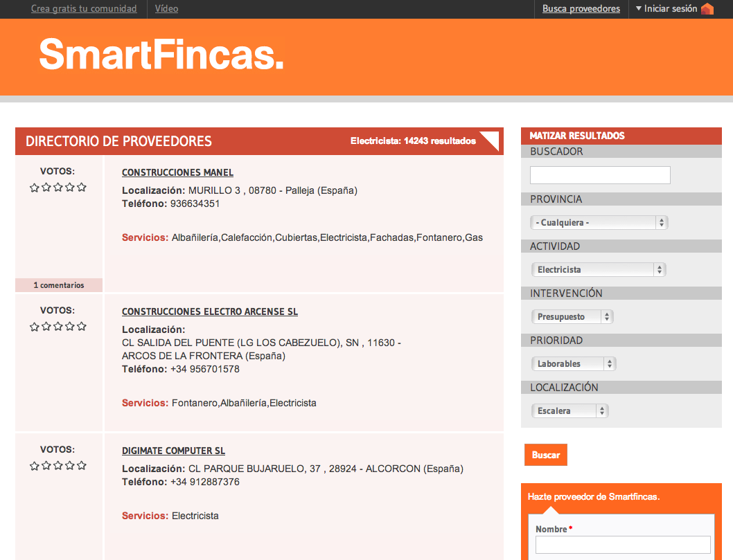Focus the Buscador search text field

[600, 175]
